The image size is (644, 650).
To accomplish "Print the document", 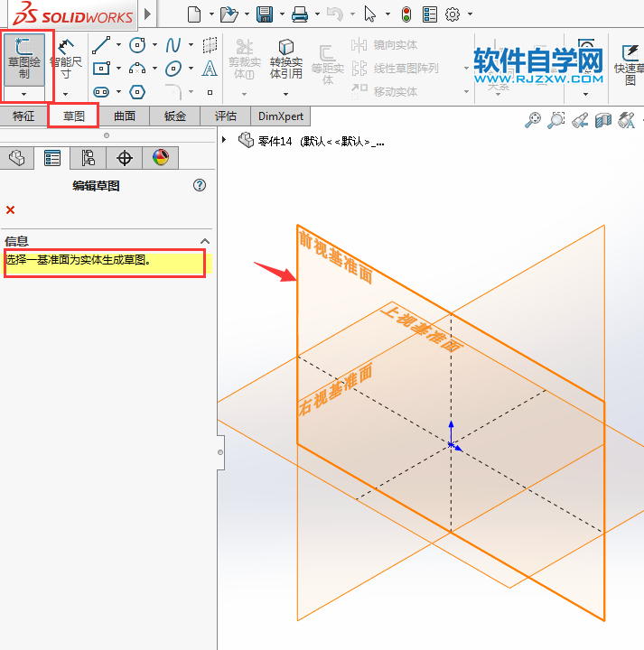I will [x=299, y=14].
